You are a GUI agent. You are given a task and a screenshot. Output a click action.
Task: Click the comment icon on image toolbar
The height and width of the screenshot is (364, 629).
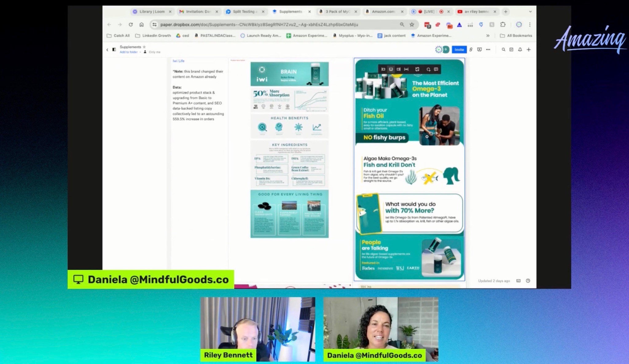(x=436, y=69)
